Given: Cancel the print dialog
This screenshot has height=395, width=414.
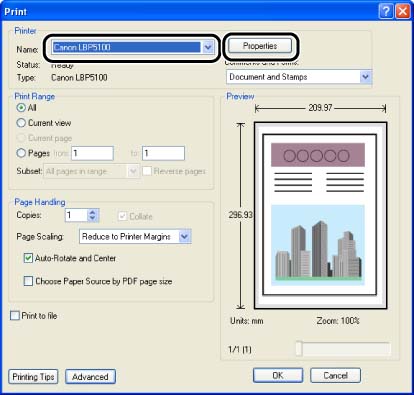Looking at the screenshot, I should pos(335,375).
